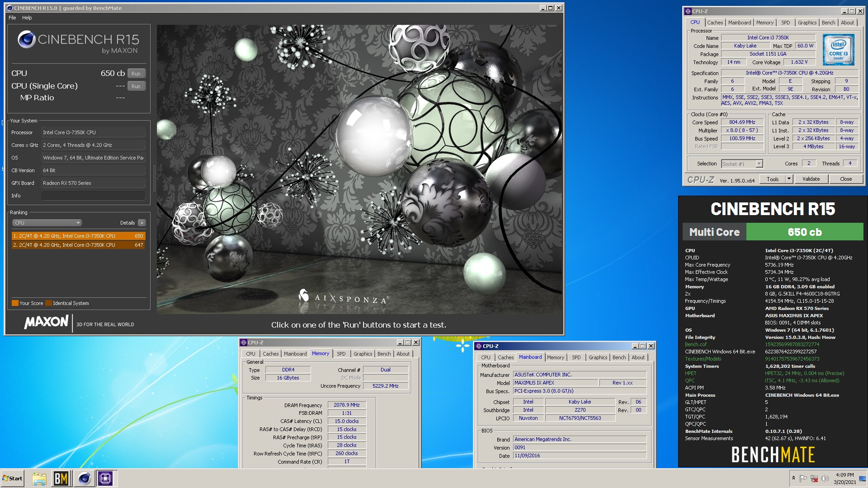Screen dimensions: 868x488
Task: Open the File menu in Cinebench
Action: [12, 18]
